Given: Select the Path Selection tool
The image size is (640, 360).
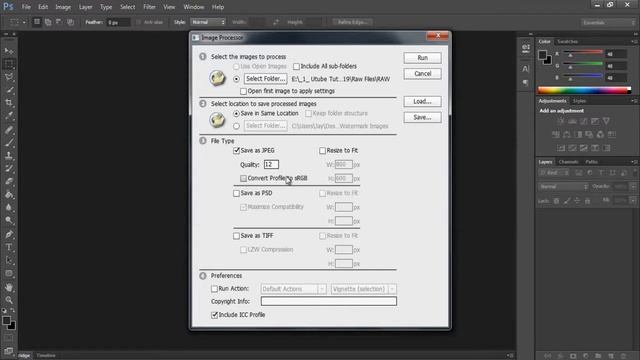Looking at the screenshot, I should pos(9,260).
